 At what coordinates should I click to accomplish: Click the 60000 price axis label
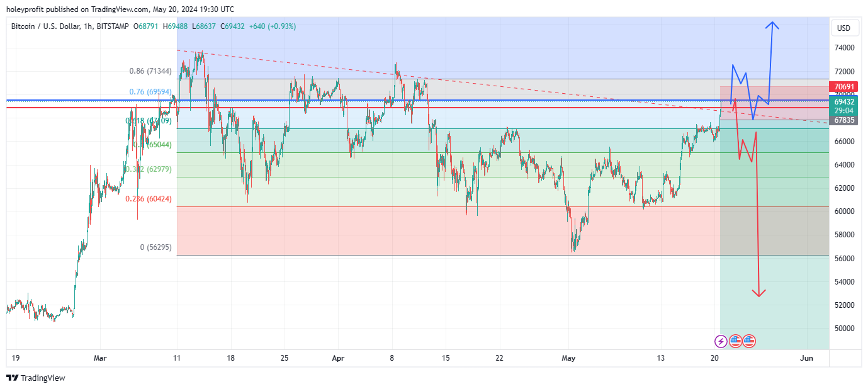tap(844, 211)
